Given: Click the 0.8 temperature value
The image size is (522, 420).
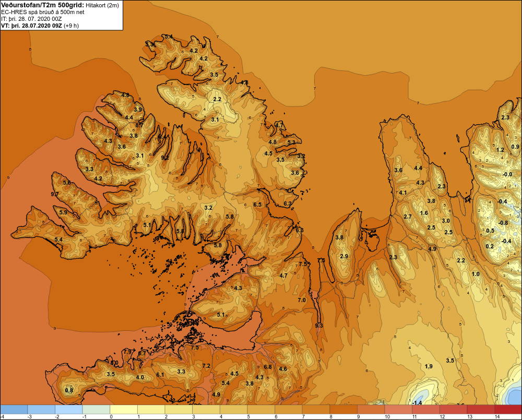Looking at the screenshot, I should (x=69, y=390).
